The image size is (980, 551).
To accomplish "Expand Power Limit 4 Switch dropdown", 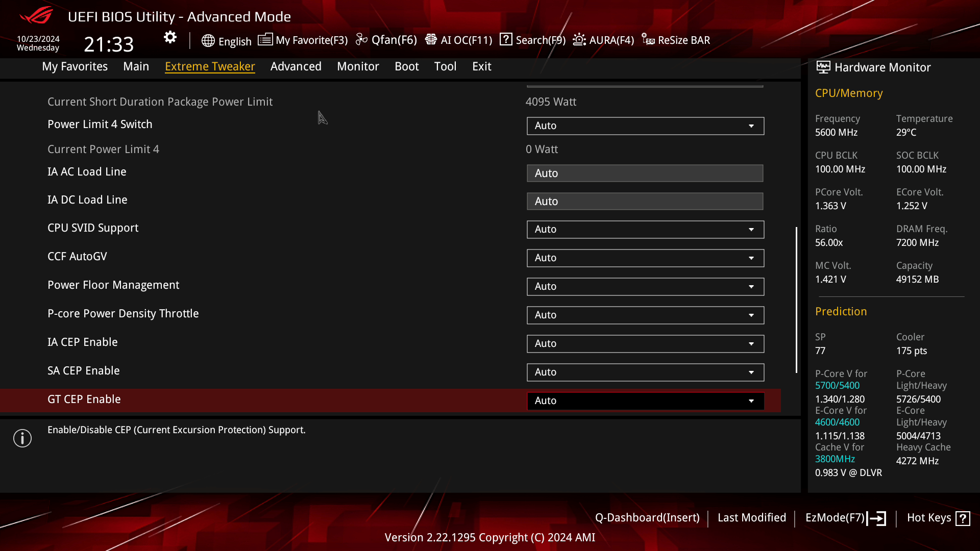I will [x=752, y=126].
